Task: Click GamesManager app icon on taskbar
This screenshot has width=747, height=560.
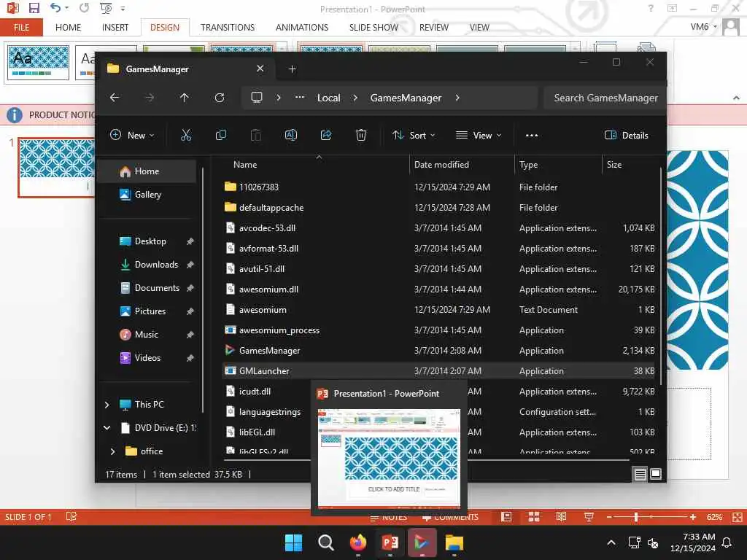Action: coord(422,542)
